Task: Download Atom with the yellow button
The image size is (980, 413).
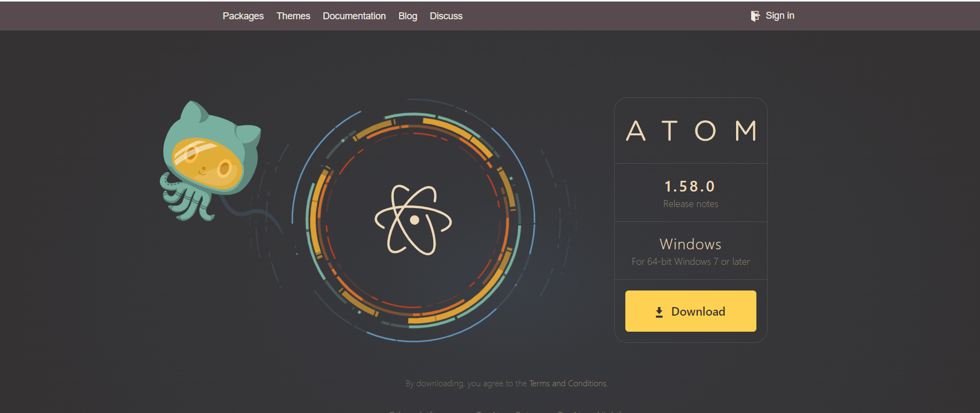Action: tap(691, 311)
